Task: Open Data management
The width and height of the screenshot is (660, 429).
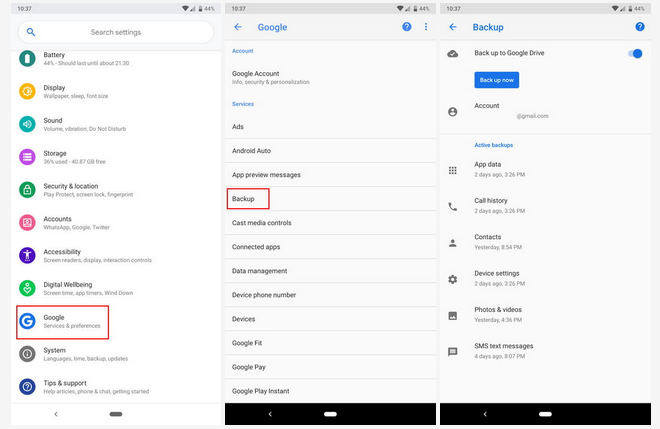Action: [330, 271]
